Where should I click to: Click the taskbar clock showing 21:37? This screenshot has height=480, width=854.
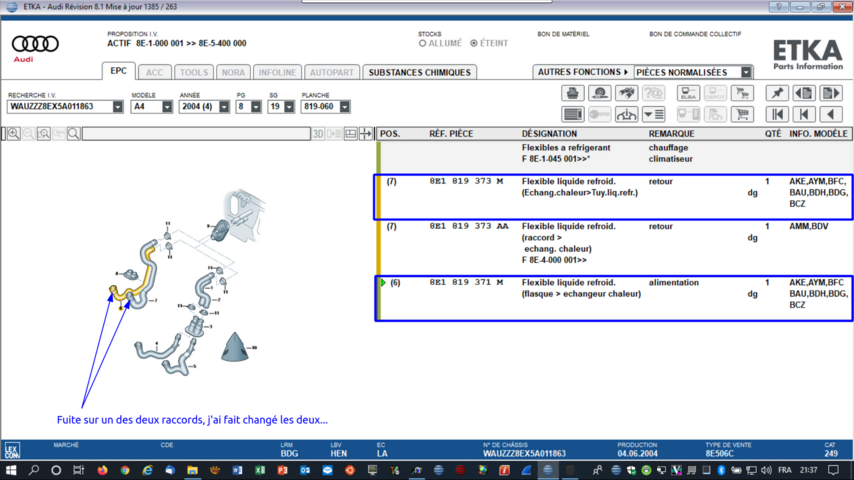pos(809,470)
